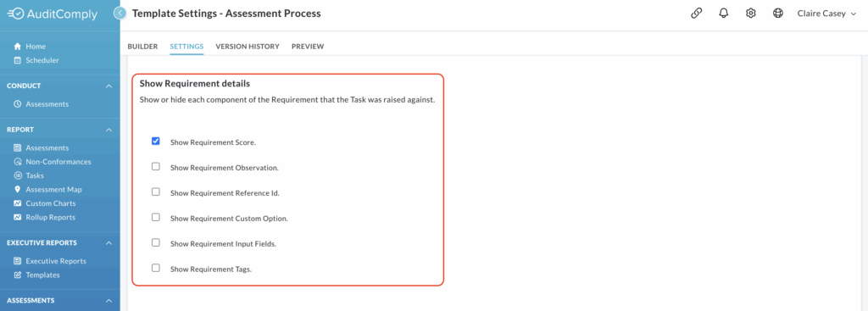Enable Show Requirement Observation checkbox
Viewport: 868px width, 311px height.
point(156,167)
